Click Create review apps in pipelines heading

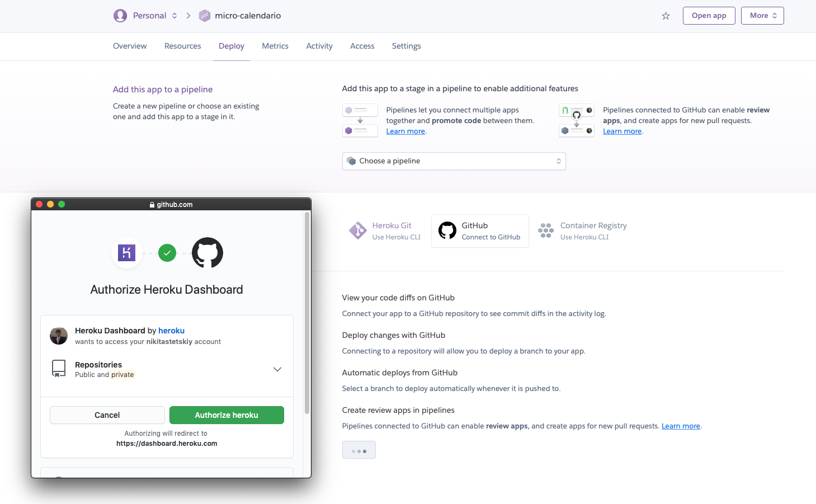click(398, 410)
